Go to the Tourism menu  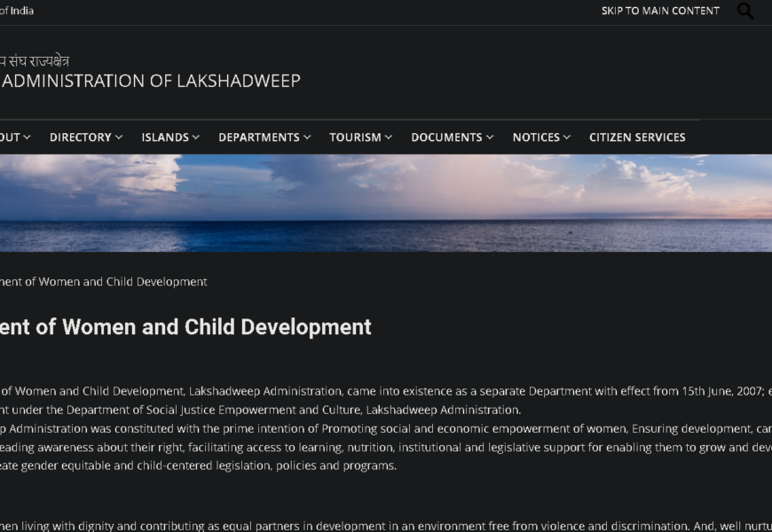tap(355, 137)
